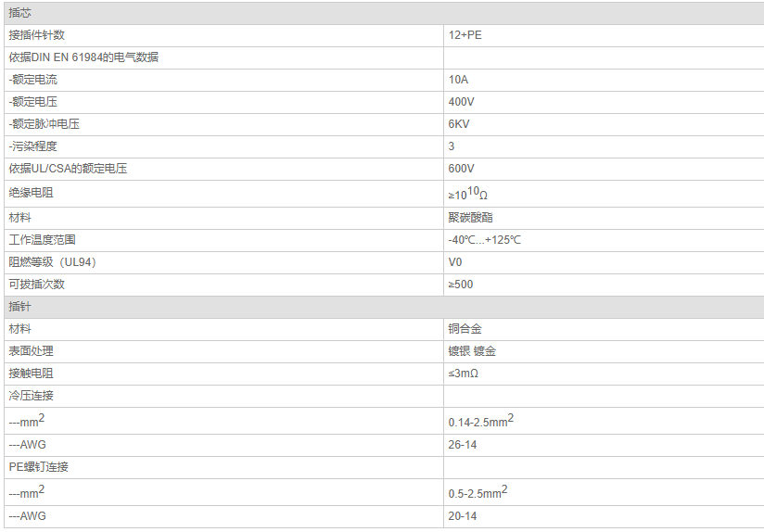Select the 绝缘电阻 row label
This screenshot has height=532, width=764.
31,193
